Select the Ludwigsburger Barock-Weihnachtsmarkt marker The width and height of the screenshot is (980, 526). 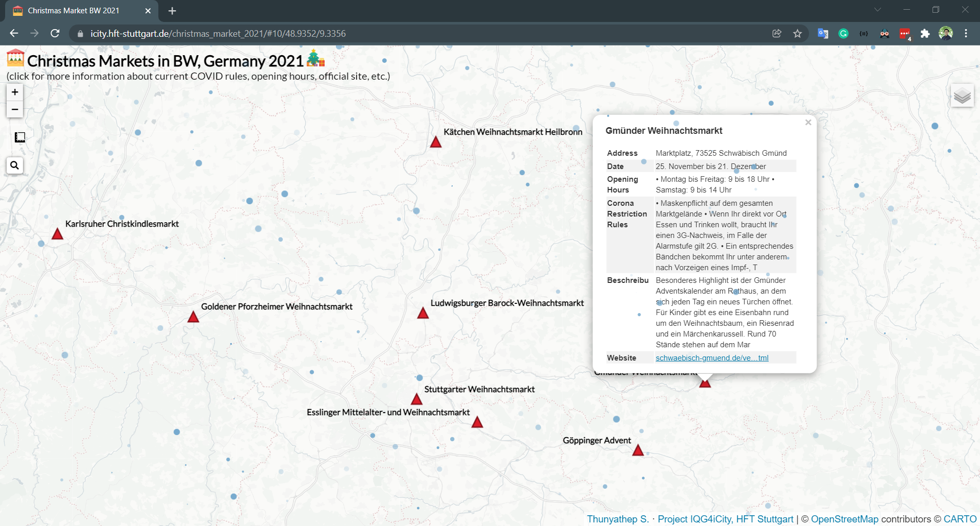pyautogui.click(x=423, y=313)
